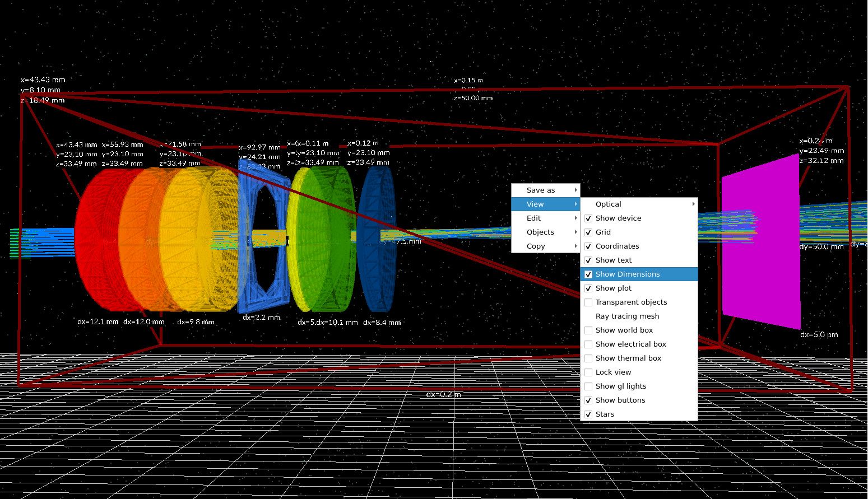
Task: Expand the Objects submenu
Action: click(540, 232)
